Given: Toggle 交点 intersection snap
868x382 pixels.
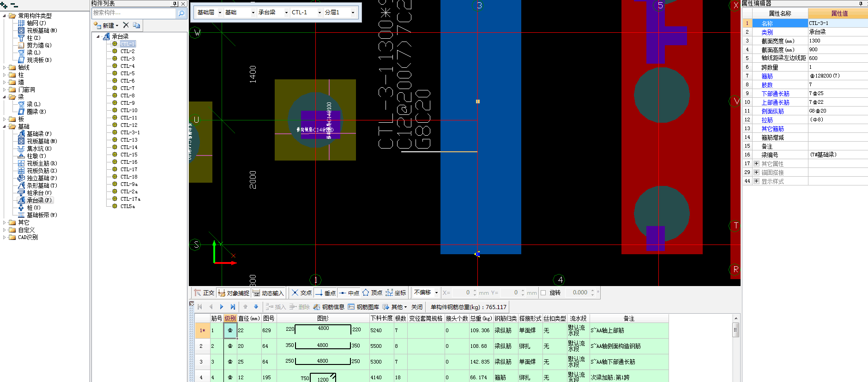Looking at the screenshot, I should [301, 293].
